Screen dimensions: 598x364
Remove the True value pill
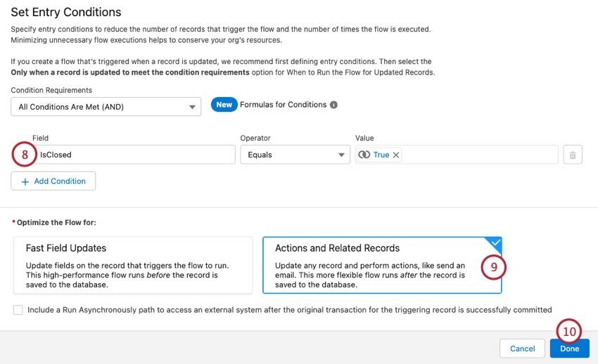396,155
